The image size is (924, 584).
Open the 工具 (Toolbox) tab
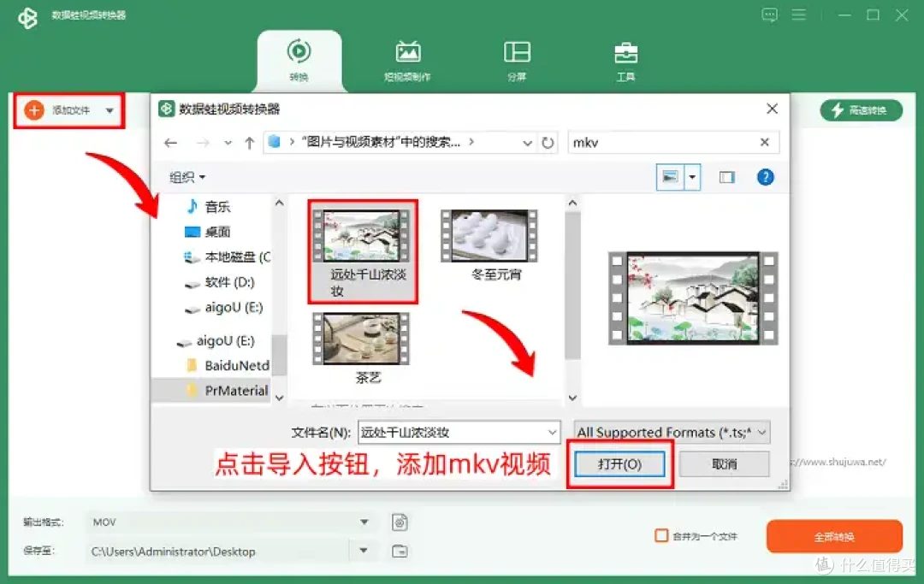625,61
